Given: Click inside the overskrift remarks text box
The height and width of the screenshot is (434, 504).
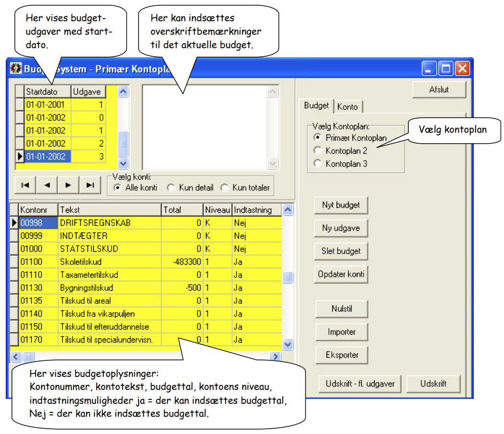Looking at the screenshot, I should [x=204, y=127].
